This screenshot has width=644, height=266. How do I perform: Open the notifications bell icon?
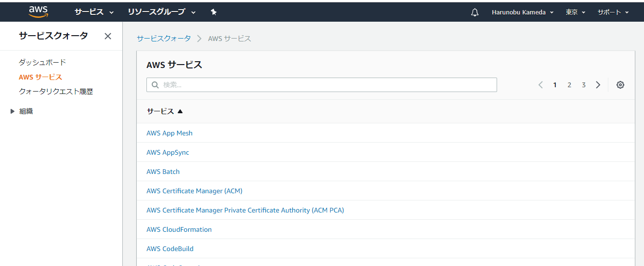pos(474,13)
